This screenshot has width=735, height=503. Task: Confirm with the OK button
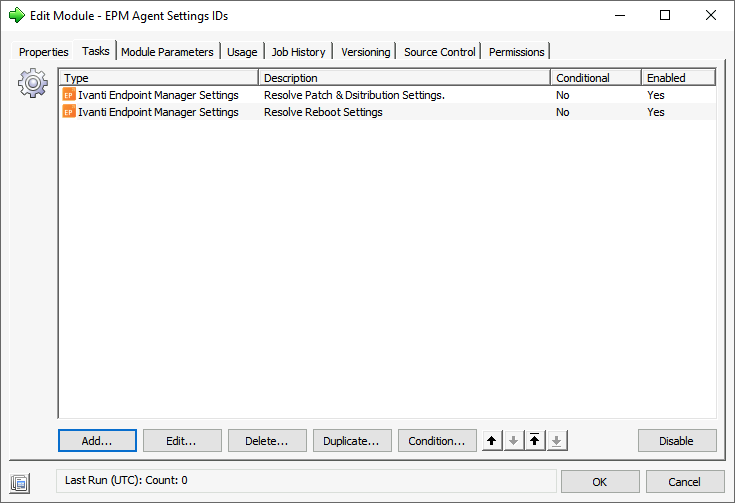600,481
